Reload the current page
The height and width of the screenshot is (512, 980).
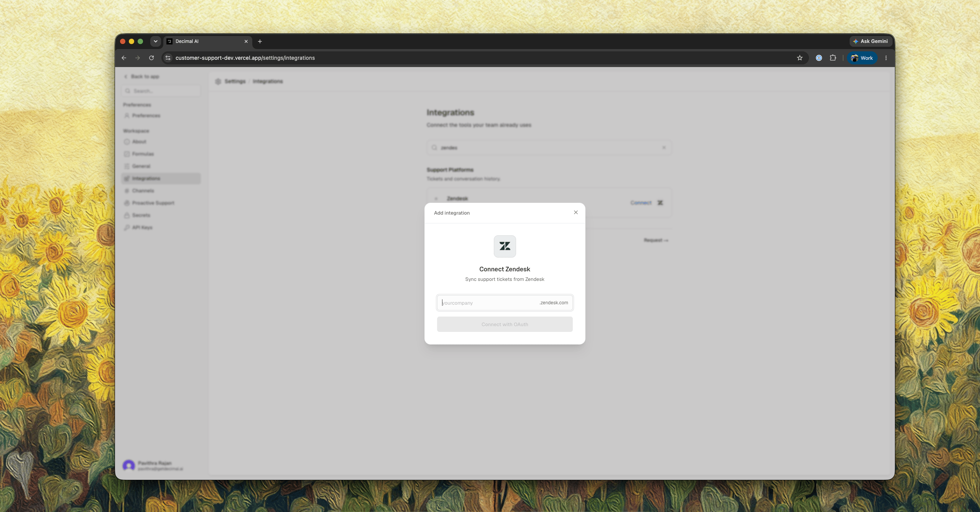pos(151,58)
